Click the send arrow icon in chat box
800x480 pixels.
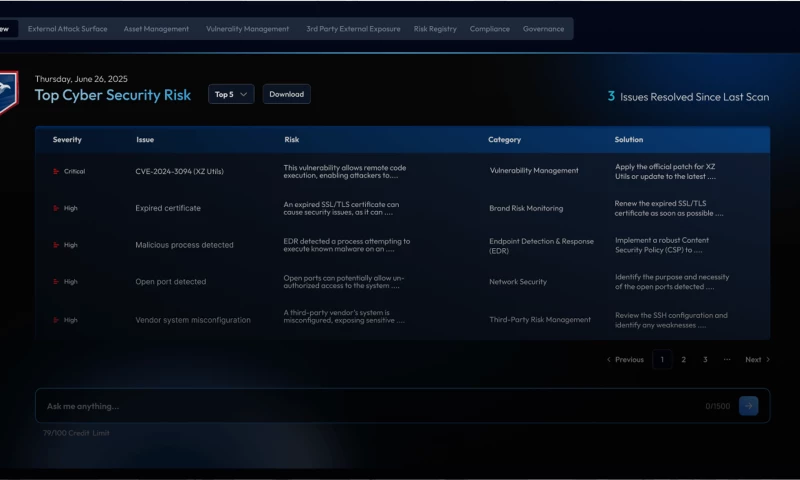[748, 406]
